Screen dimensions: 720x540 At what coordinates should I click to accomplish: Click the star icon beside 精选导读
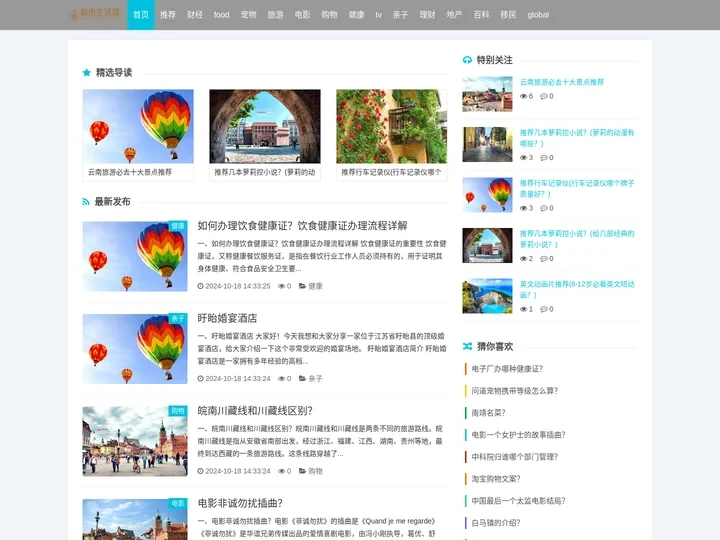coord(86,73)
